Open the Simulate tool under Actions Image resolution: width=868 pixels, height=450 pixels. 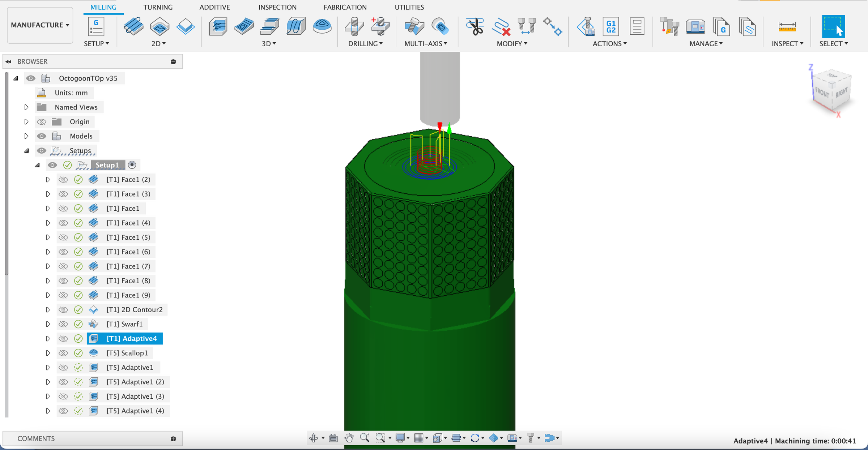(x=586, y=26)
